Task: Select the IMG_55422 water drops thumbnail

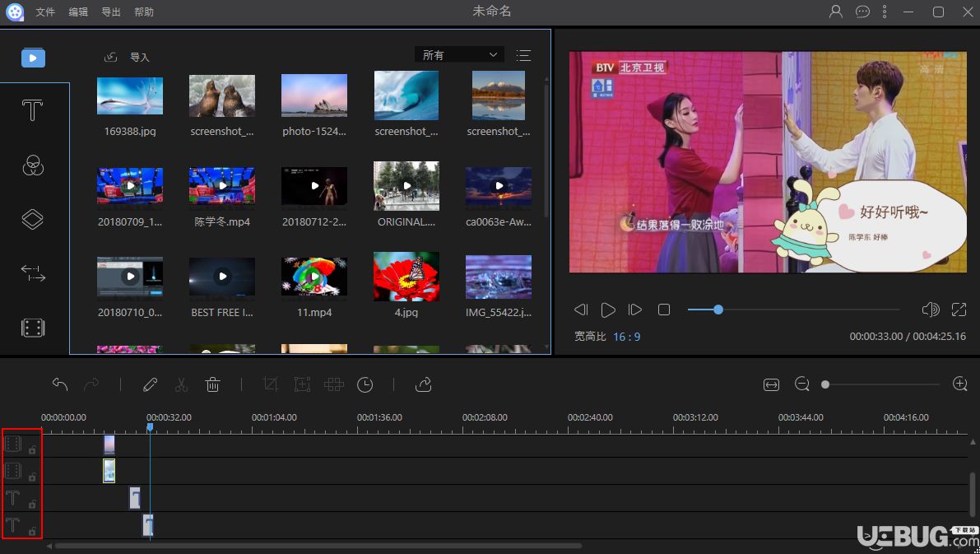Action: 499,277
